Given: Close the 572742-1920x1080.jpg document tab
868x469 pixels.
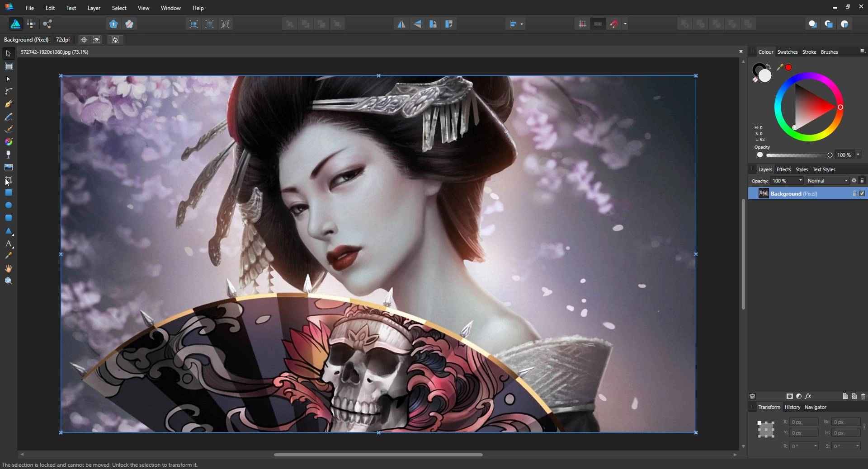Looking at the screenshot, I should [741, 52].
